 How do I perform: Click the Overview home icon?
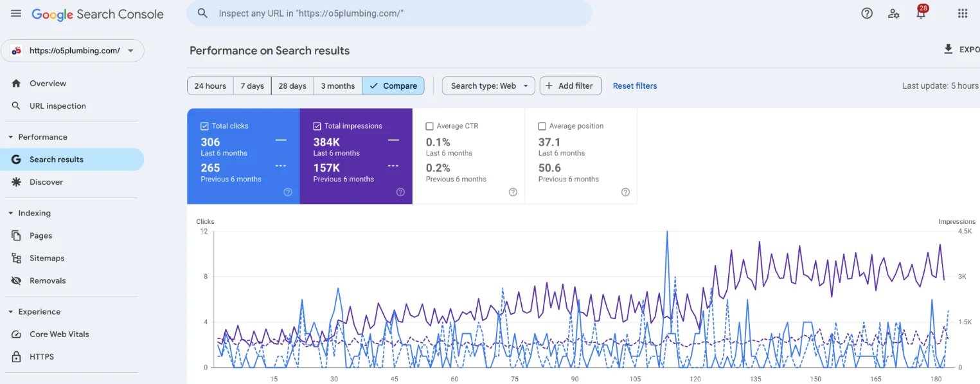(17, 83)
